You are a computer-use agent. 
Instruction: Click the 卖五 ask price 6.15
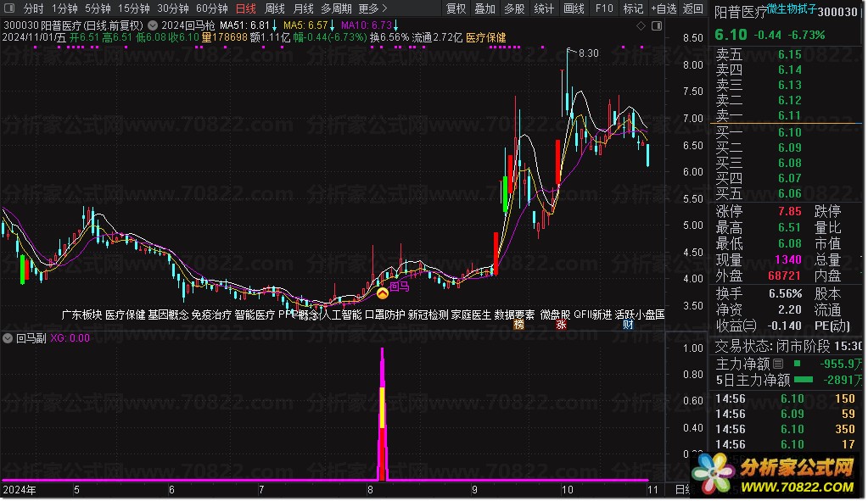coord(789,54)
